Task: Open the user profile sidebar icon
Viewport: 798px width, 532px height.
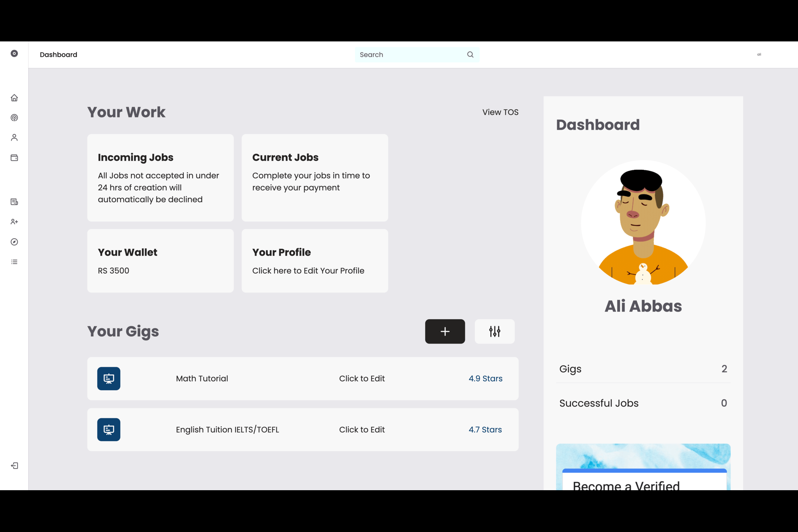Action: pos(14,138)
